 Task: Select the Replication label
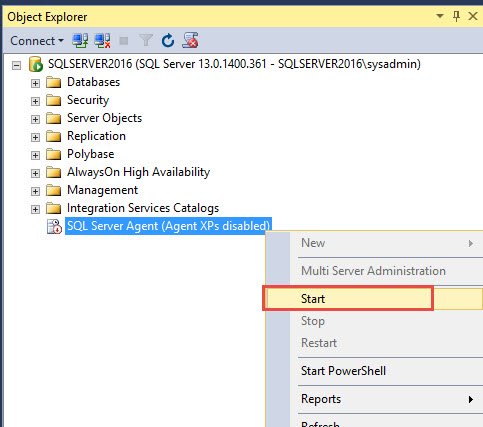[x=96, y=136]
